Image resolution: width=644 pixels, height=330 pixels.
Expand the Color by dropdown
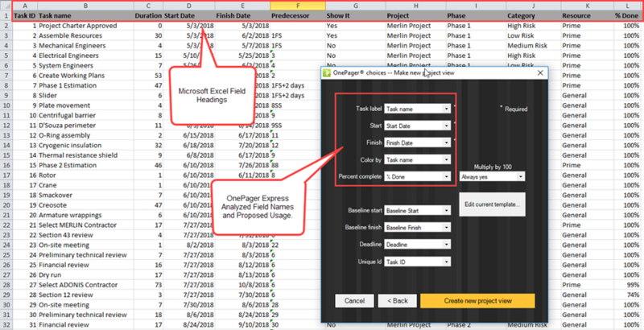(417, 159)
